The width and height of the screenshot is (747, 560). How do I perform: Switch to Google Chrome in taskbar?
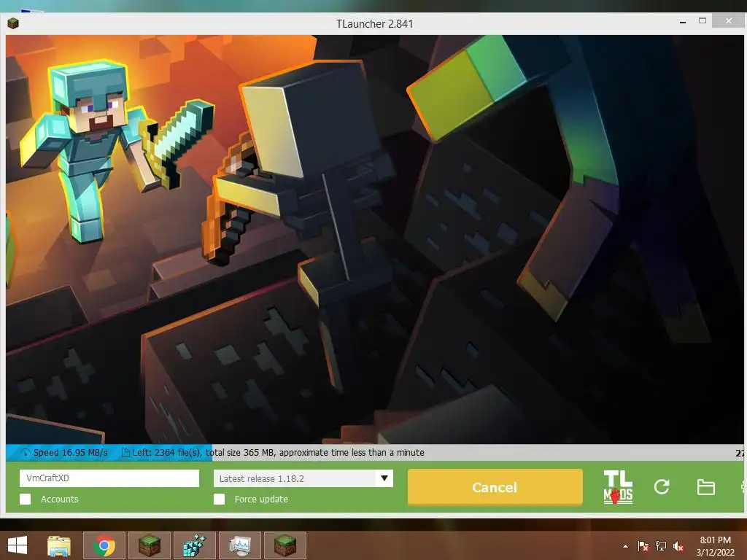click(104, 545)
